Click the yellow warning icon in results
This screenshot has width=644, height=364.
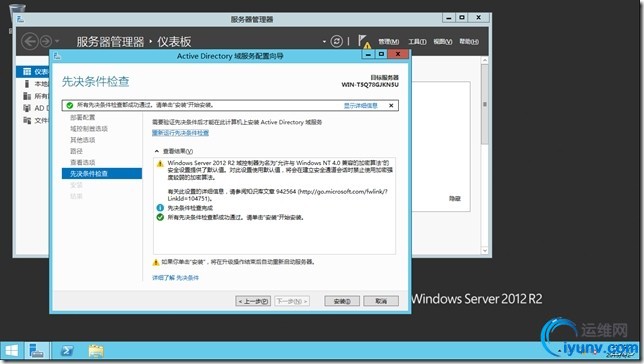coord(160,164)
